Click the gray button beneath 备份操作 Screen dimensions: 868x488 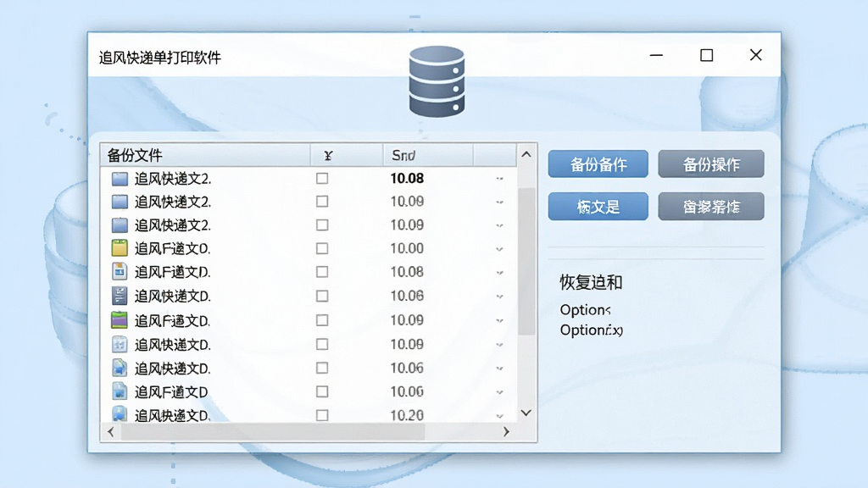(711, 207)
